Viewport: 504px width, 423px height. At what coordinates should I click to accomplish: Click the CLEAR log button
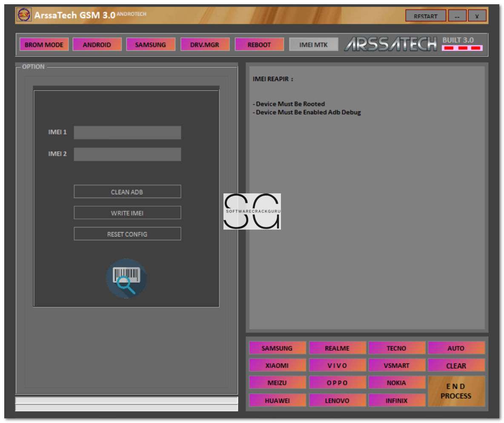456,365
